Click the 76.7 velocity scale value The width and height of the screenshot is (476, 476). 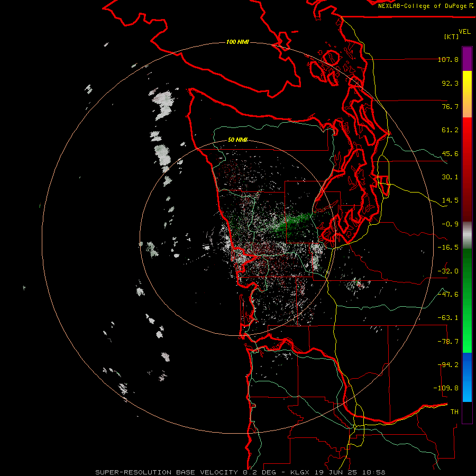point(450,106)
